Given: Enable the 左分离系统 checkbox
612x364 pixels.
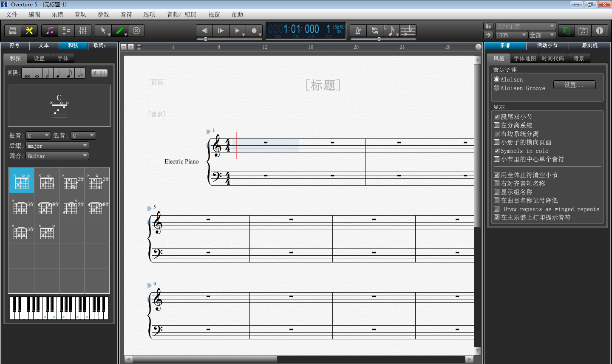Looking at the screenshot, I should [496, 125].
